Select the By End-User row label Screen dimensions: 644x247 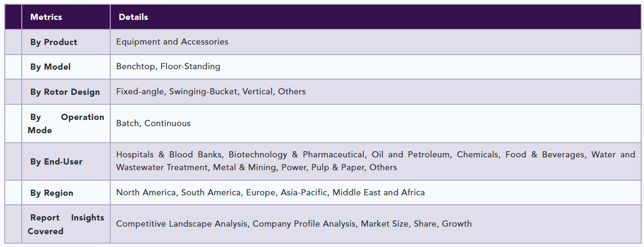[56, 162]
